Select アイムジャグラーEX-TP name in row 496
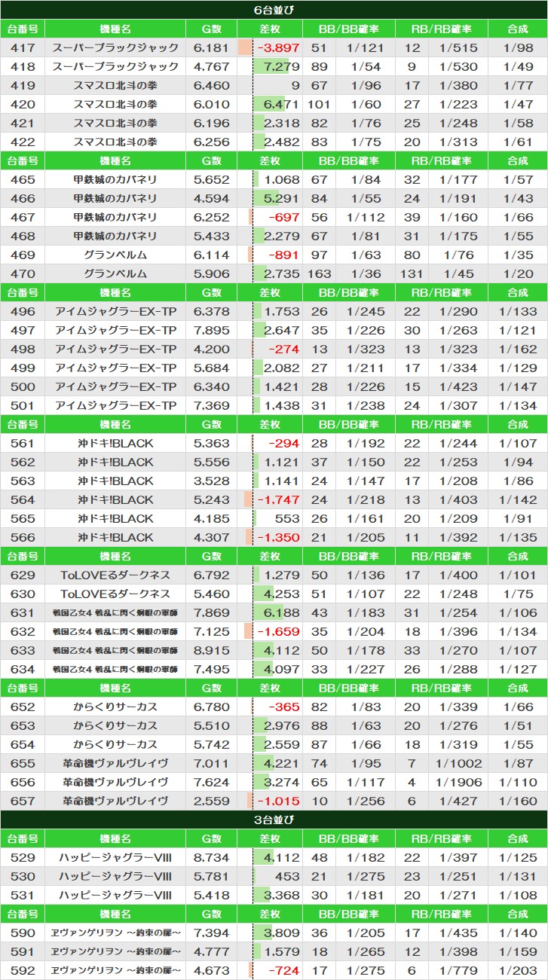Screen dimensions: 548x980 coord(115,311)
